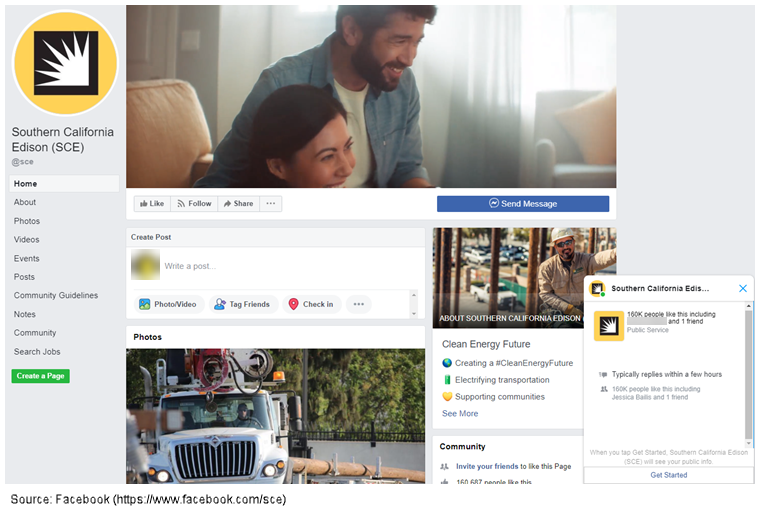Follow the page with Follow button

pyautogui.click(x=194, y=204)
